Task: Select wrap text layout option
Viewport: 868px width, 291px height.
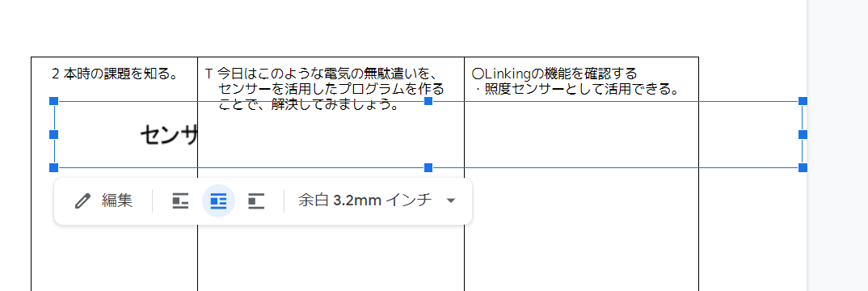Action: coord(219,200)
